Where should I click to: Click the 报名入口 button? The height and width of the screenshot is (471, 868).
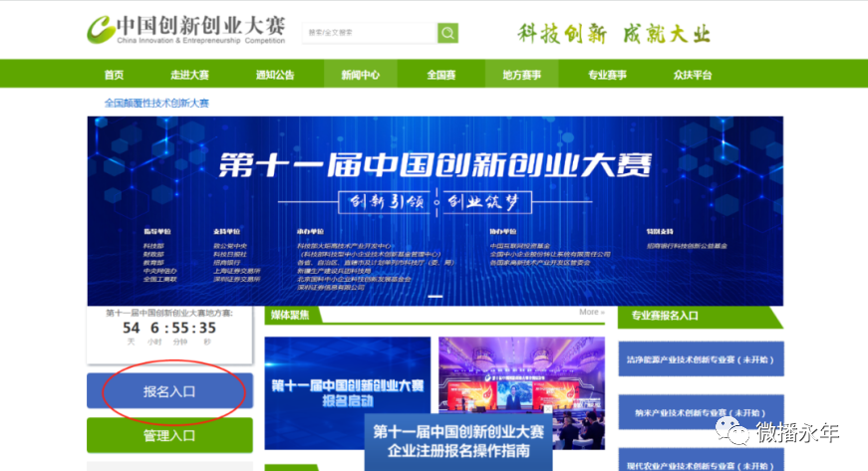(x=170, y=391)
